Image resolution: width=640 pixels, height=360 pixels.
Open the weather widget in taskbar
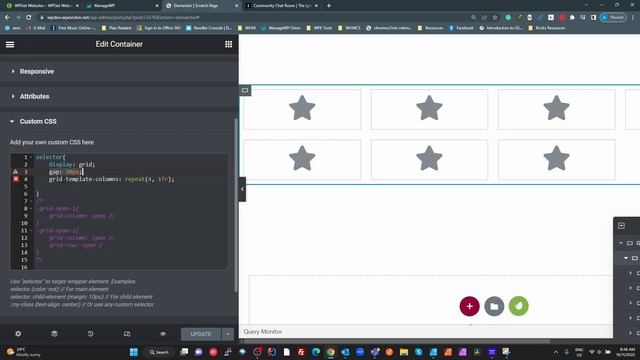[24, 352]
